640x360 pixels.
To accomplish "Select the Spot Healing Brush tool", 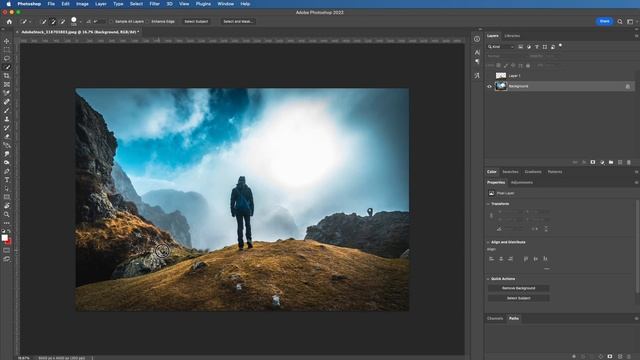I will point(7,102).
